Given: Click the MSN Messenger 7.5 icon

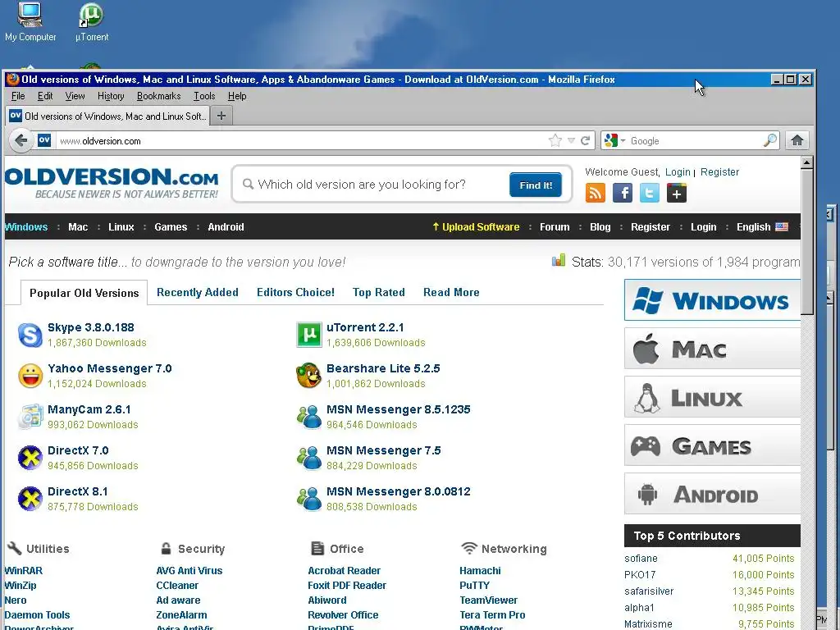Looking at the screenshot, I should [309, 458].
